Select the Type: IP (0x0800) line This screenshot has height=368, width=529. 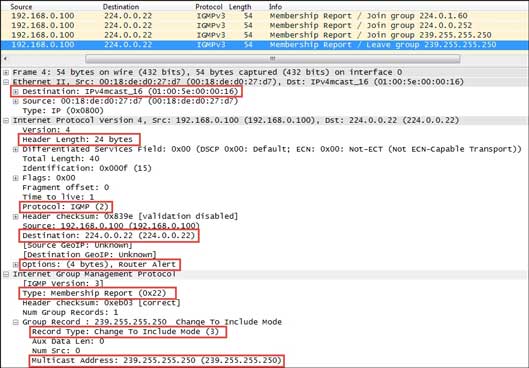pos(63,111)
